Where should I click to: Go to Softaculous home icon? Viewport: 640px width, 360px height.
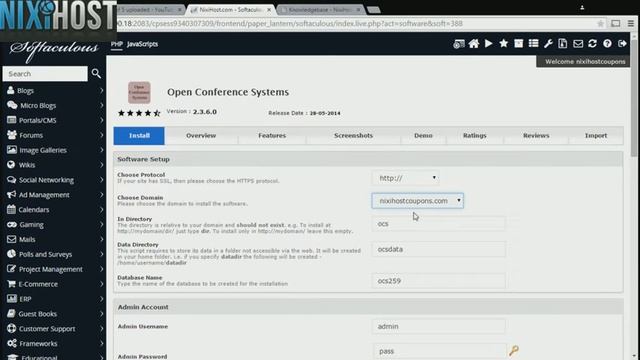[474, 44]
